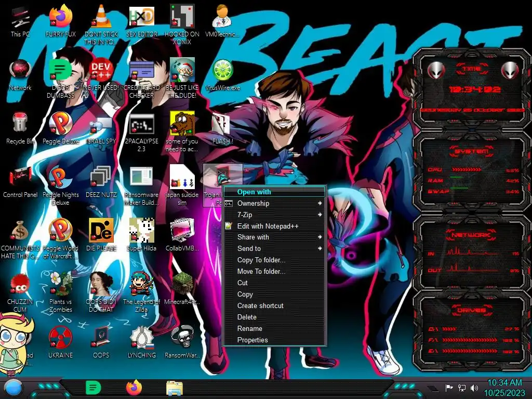Open the taskbar clock 10:34 AM
The height and width of the screenshot is (399, 532).
504,388
